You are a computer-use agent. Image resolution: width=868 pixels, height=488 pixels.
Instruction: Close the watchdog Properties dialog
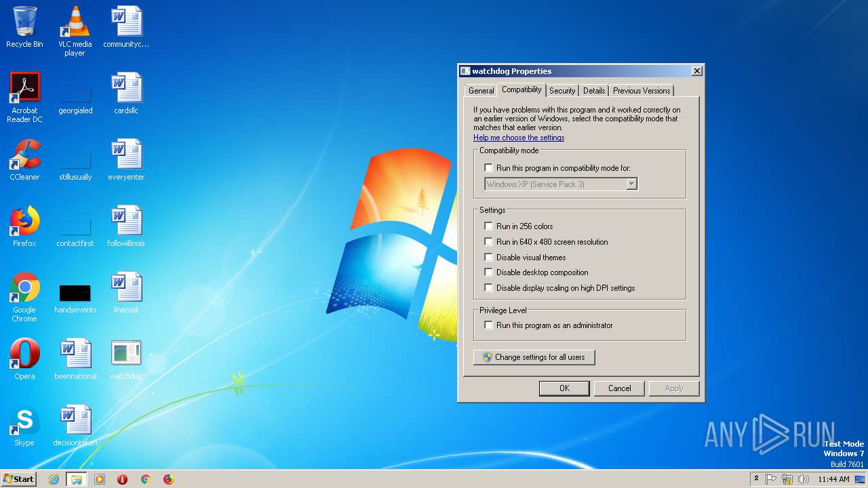pyautogui.click(x=696, y=71)
